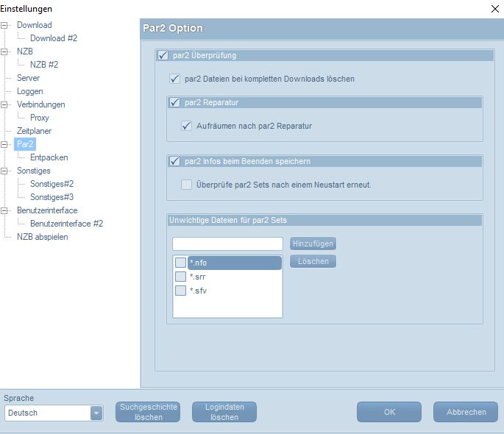Screen dimensions: 504x434
Task: Collapse the Download tree node
Action: 4,25
